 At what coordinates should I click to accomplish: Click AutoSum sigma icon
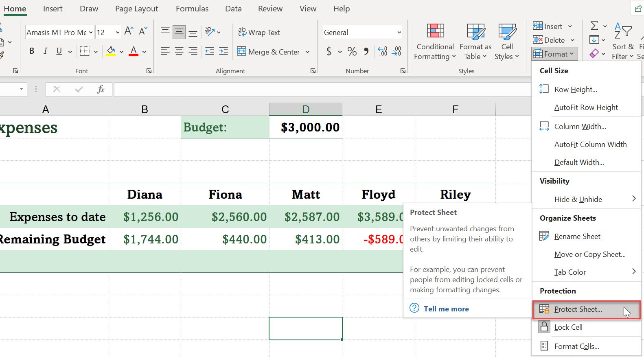point(594,26)
